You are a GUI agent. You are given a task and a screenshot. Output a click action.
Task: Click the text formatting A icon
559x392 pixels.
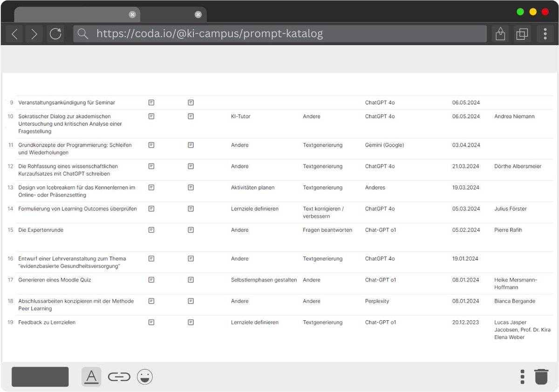[x=91, y=377]
